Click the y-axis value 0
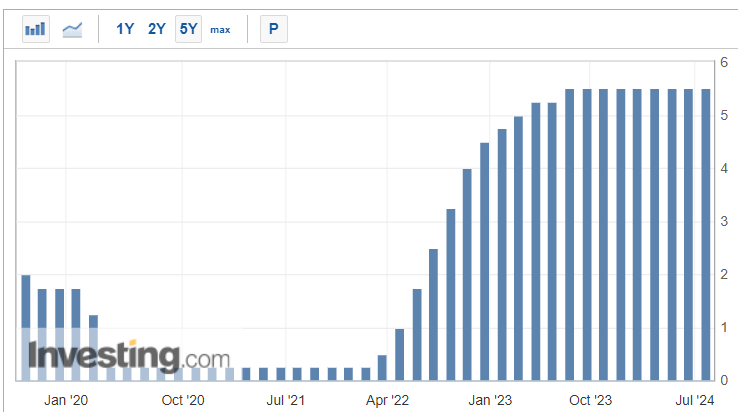 click(724, 380)
